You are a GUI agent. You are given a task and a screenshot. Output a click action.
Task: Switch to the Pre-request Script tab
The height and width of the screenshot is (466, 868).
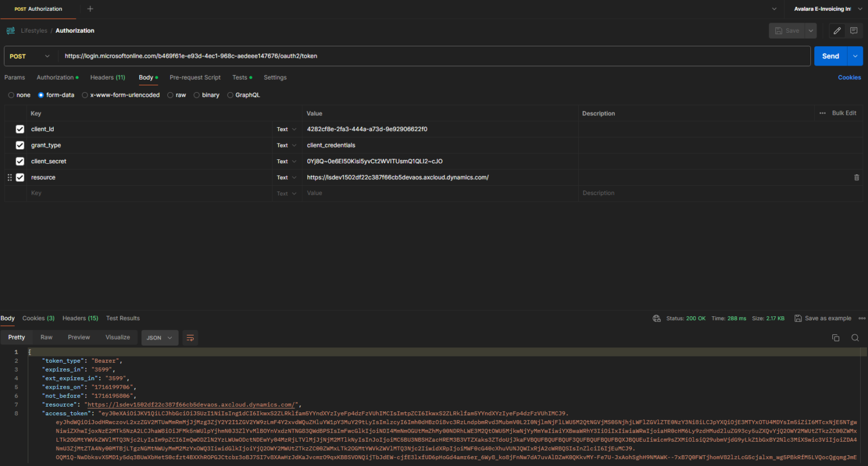[x=195, y=77]
